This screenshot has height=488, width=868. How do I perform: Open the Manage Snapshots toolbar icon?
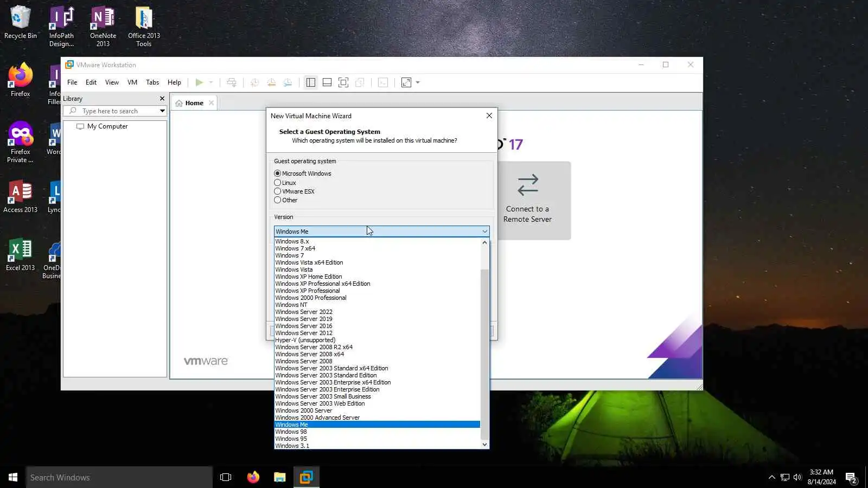click(288, 82)
